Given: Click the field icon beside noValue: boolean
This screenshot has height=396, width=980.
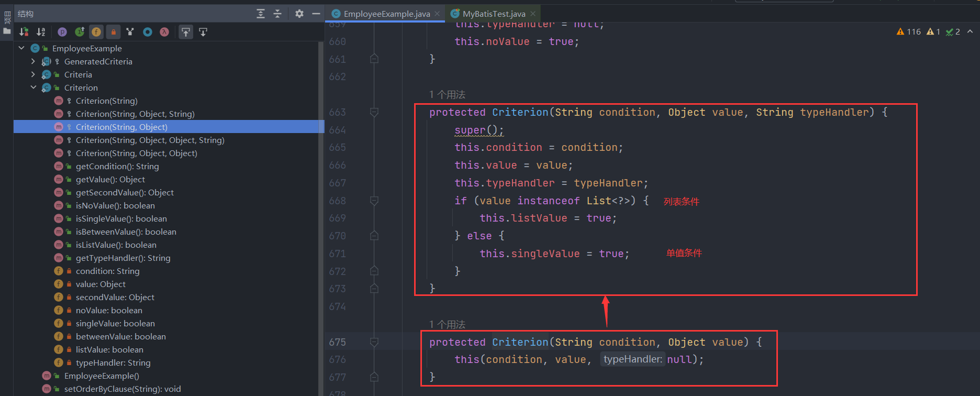Looking at the screenshot, I should pos(59,310).
